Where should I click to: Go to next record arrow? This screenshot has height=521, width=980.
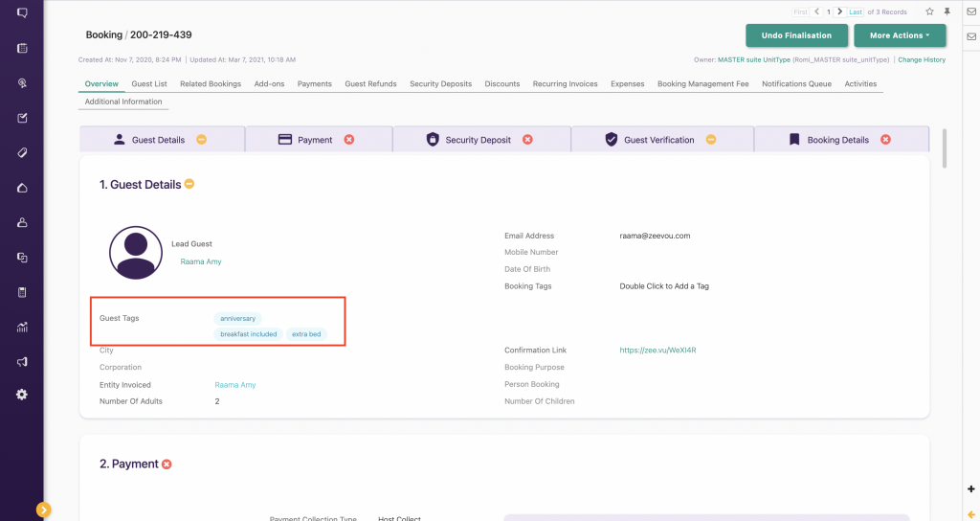point(839,11)
